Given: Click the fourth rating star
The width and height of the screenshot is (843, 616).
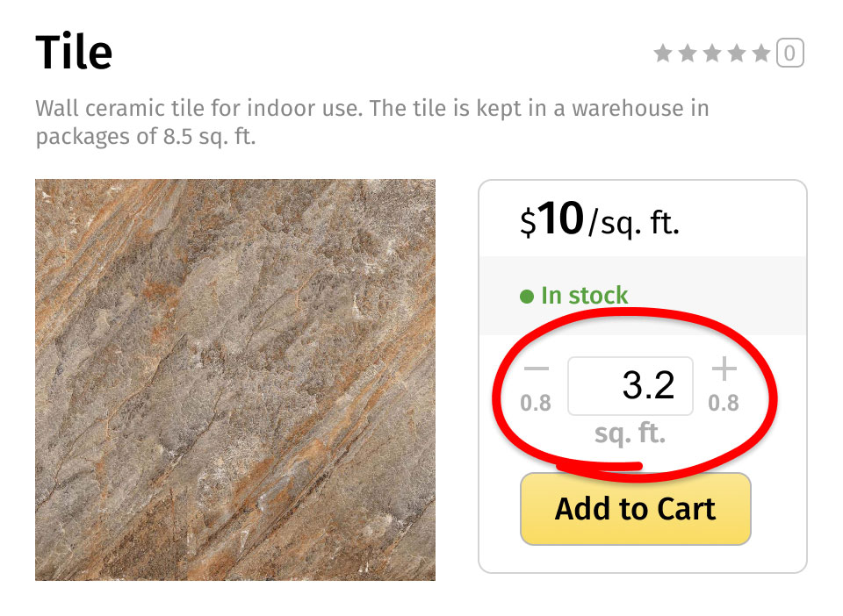Looking at the screenshot, I should coord(737,54).
